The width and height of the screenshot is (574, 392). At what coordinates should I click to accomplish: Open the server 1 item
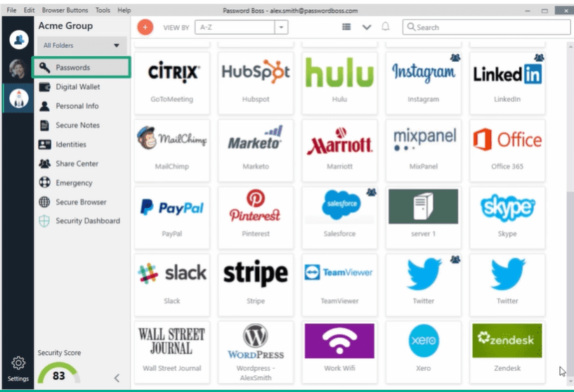423,218
